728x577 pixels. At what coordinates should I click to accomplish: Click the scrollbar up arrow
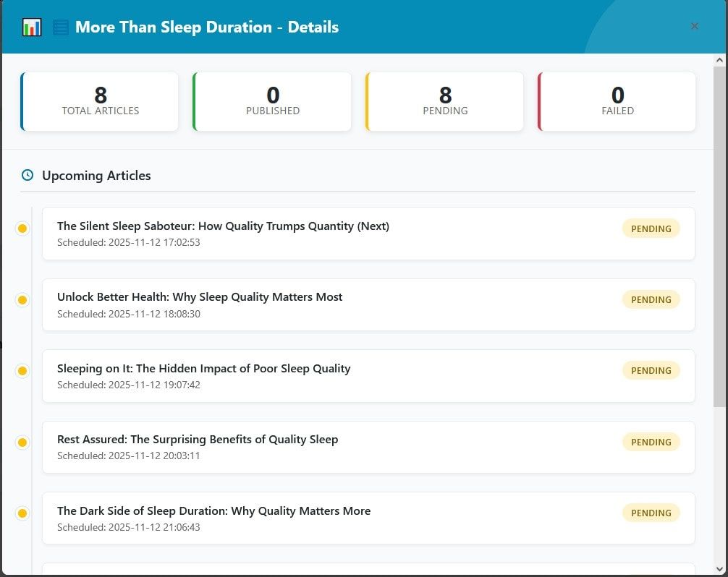719,60
